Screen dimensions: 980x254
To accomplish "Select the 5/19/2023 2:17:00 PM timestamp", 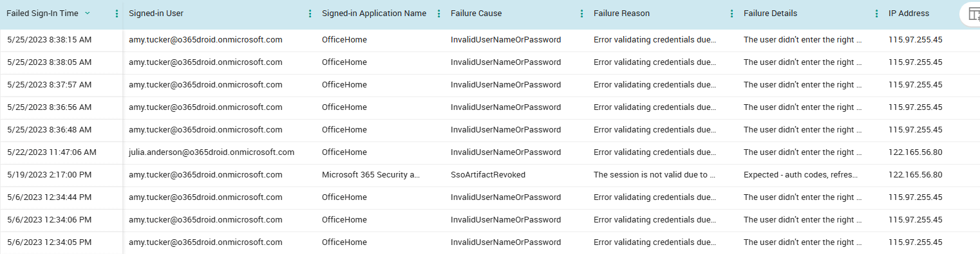I will click(49, 175).
